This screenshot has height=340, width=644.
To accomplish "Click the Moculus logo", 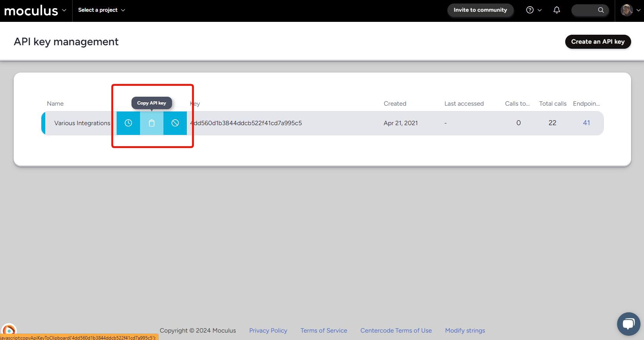I will (31, 11).
